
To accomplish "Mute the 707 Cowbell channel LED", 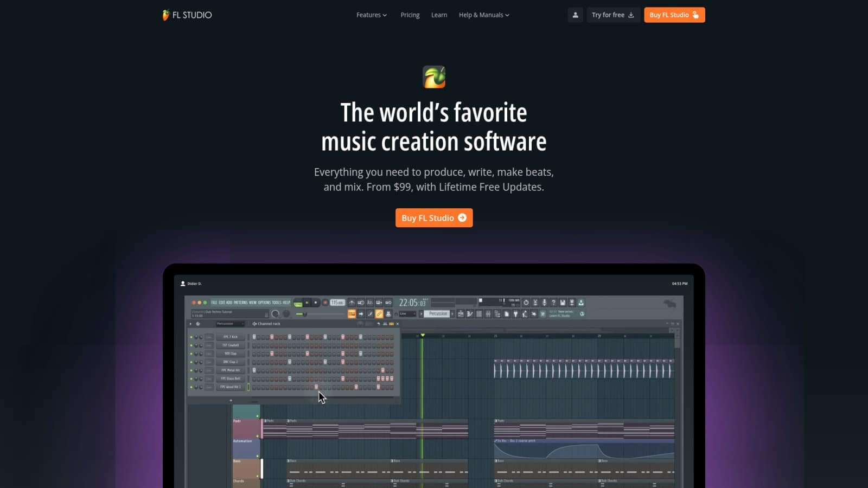I will pos(191,345).
